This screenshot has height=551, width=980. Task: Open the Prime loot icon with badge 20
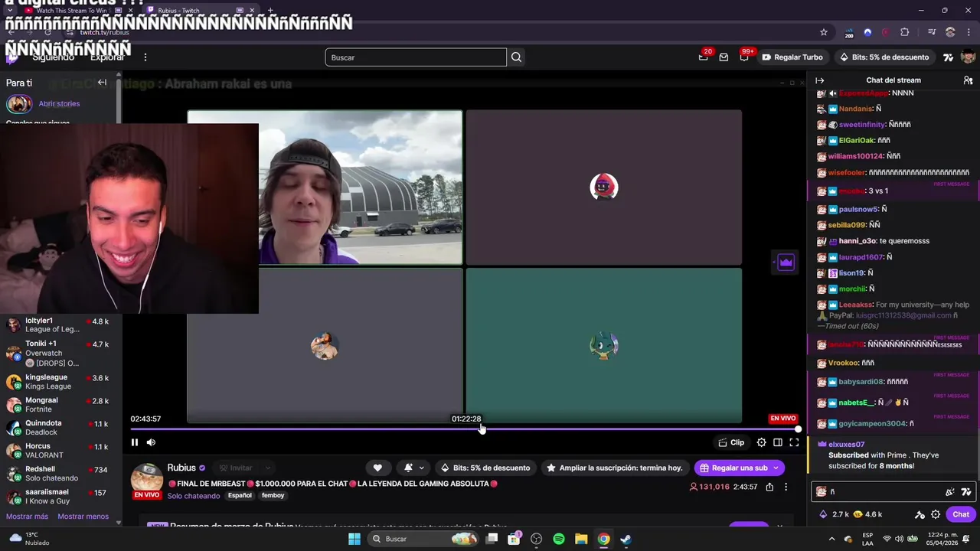(x=704, y=57)
